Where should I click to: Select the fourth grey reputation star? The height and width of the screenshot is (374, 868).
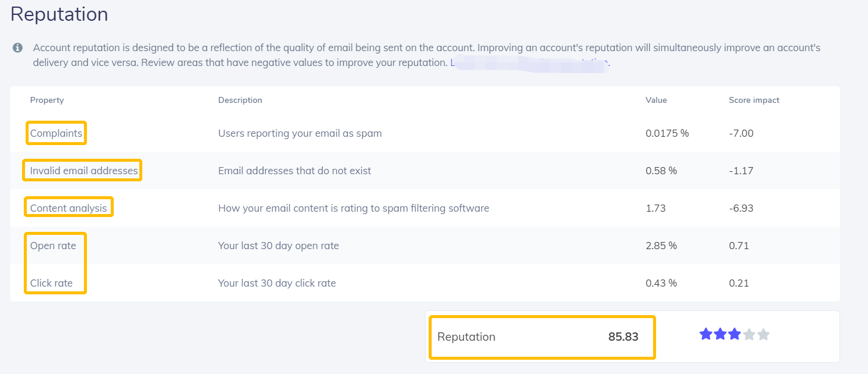pos(749,334)
